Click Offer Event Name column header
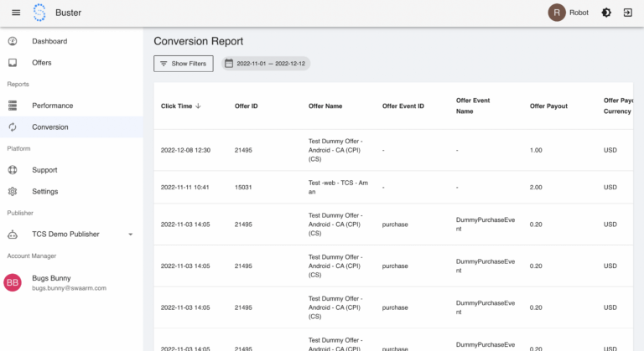 tap(473, 106)
